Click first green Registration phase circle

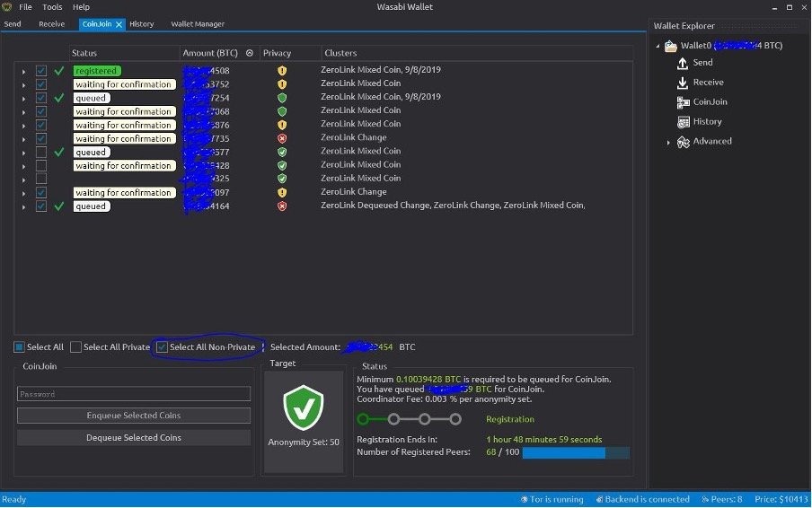(363, 419)
